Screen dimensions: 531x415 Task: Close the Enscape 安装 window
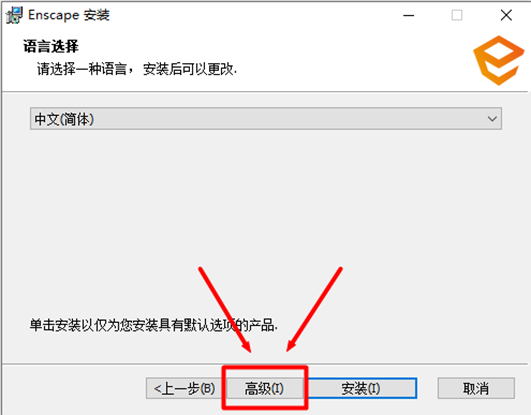[x=506, y=15]
